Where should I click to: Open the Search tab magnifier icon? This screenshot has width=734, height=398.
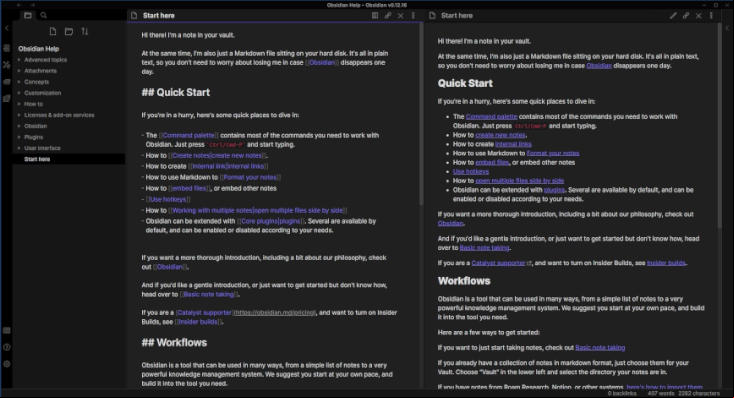[x=44, y=15]
